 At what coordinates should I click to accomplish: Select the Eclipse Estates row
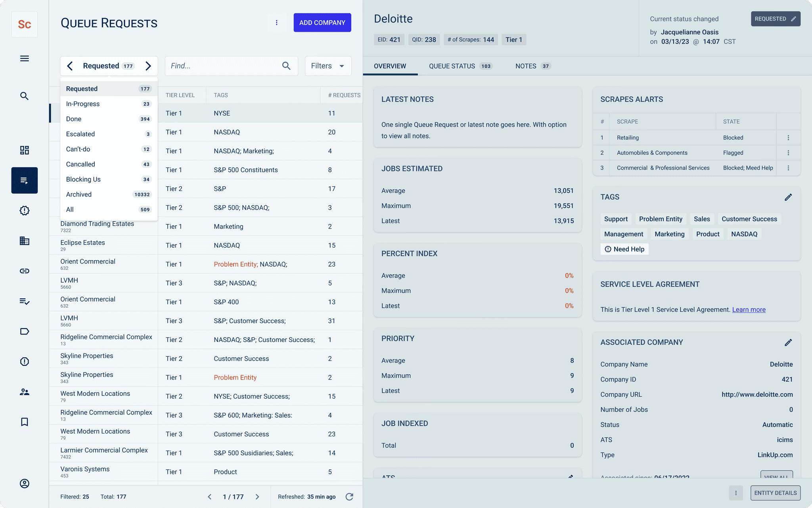[206, 245]
